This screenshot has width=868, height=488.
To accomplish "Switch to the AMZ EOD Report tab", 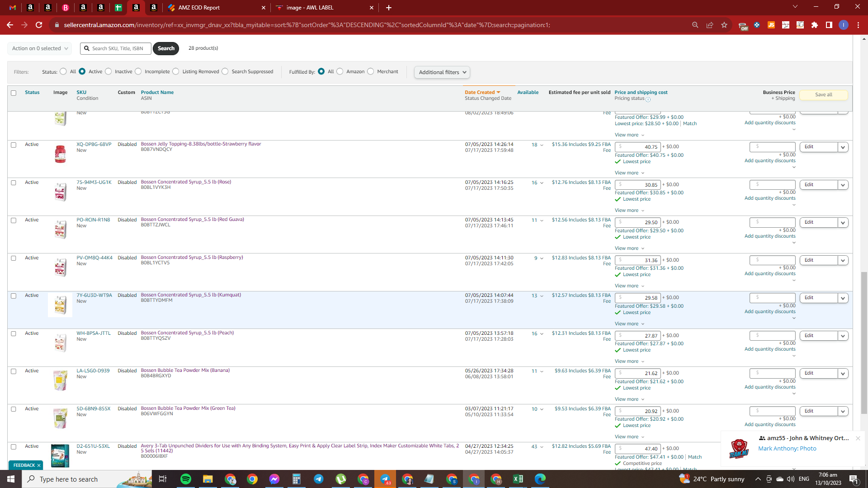I will click(217, 8).
